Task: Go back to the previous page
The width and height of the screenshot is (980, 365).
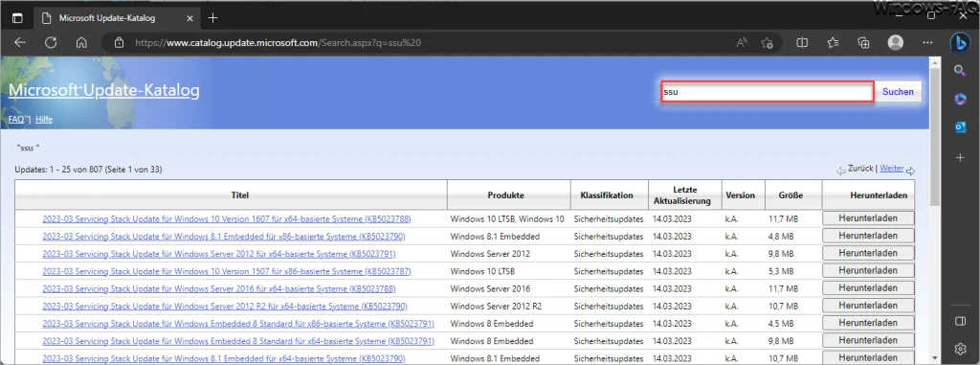Action: pyautogui.click(x=20, y=42)
